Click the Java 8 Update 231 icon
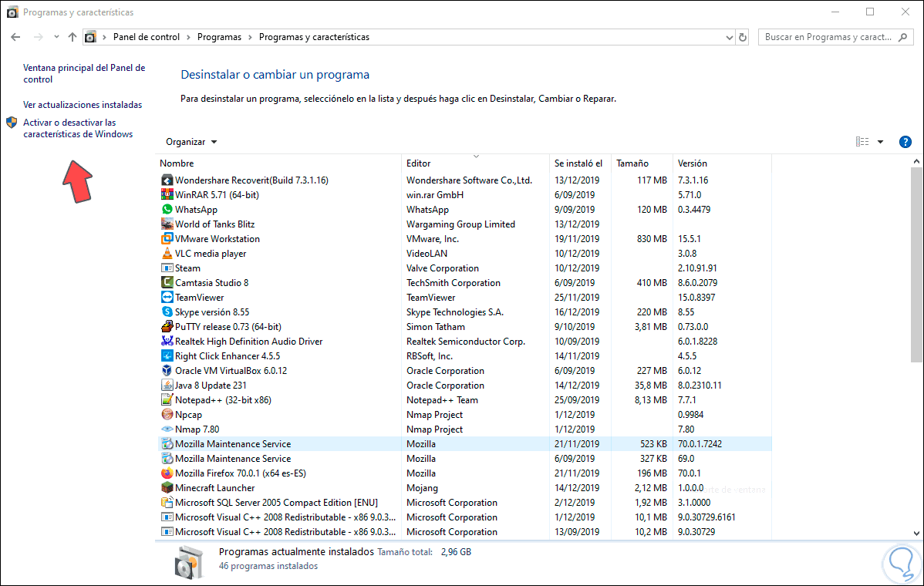Image resolution: width=924 pixels, height=586 pixels. click(167, 386)
